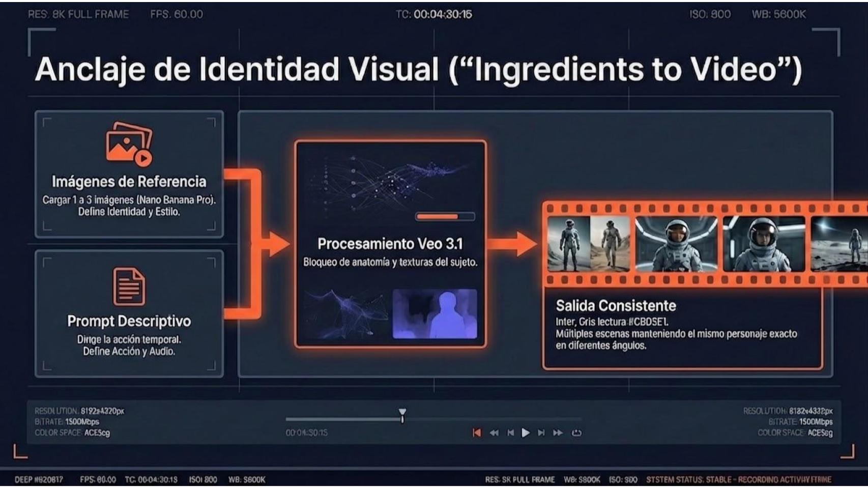Screen dimensions: 868x488
Task: Click the TC timecode at top center
Action: pos(434,14)
